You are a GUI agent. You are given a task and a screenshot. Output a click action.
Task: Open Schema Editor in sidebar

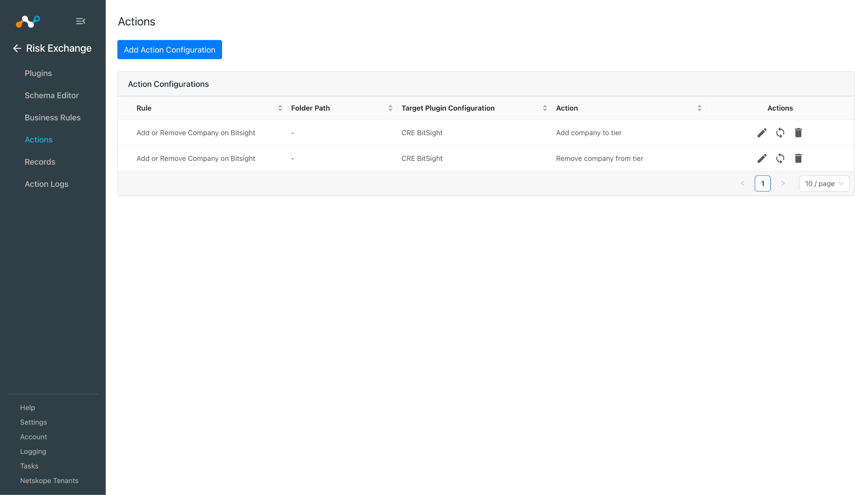pos(52,95)
